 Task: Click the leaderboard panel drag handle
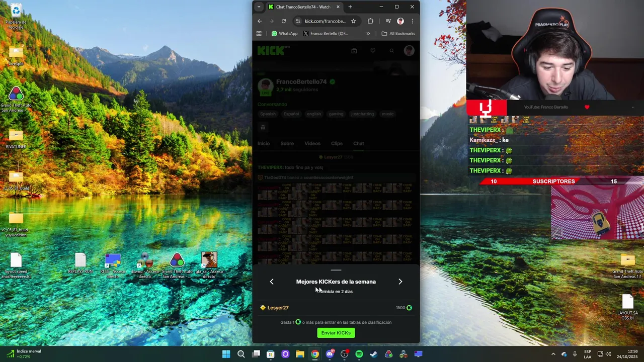(x=336, y=270)
